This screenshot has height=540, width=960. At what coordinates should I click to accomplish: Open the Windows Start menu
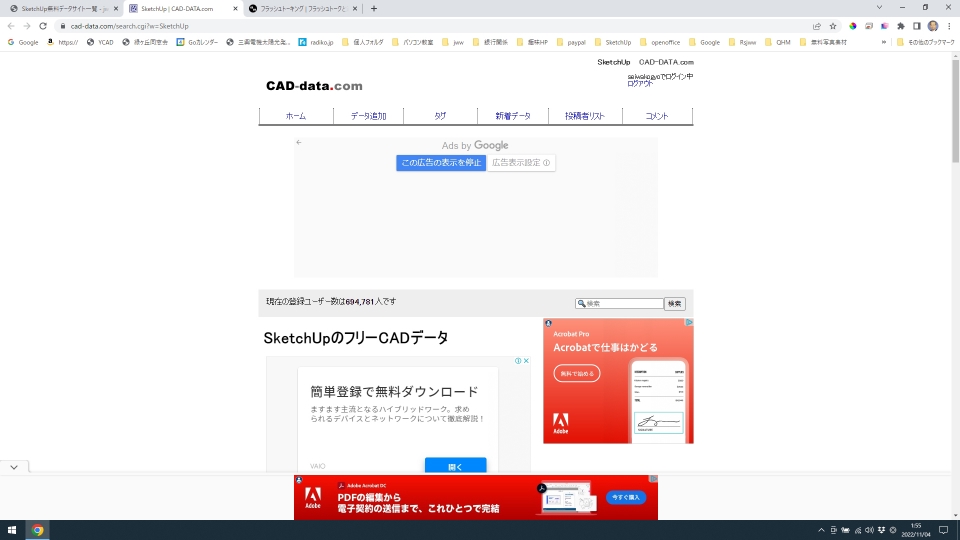coord(12,530)
